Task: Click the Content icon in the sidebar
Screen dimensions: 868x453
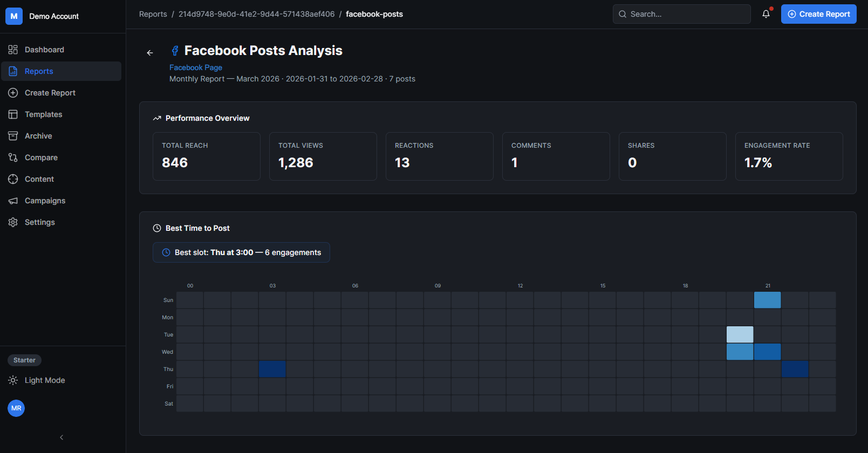Action: coord(13,179)
